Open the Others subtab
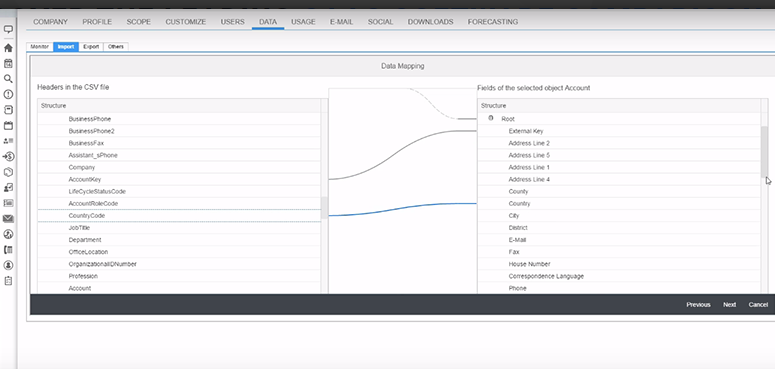This screenshot has width=775, height=369. (116, 46)
